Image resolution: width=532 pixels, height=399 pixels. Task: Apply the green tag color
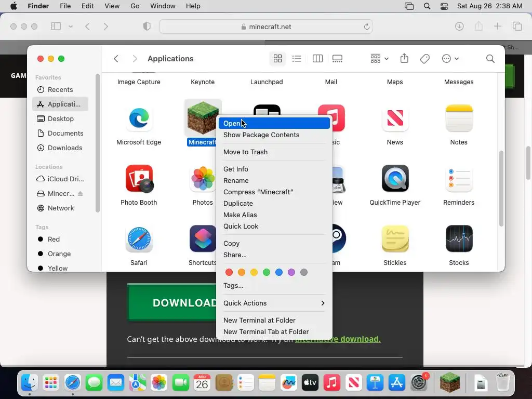coord(267,272)
